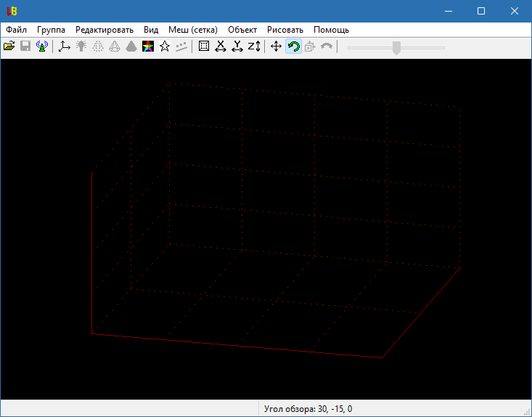Viewport: 532px width, 417px height.
Task: Expand the Вид menu
Action: [151, 30]
